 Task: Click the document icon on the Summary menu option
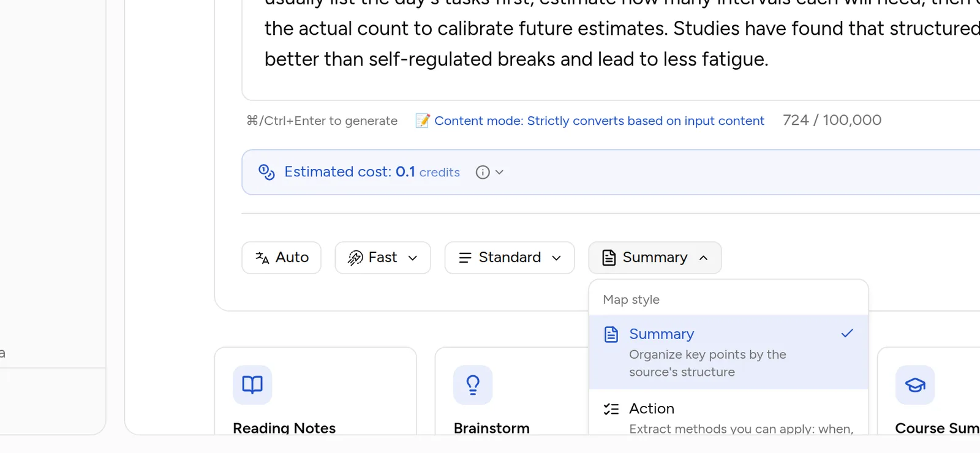point(611,334)
